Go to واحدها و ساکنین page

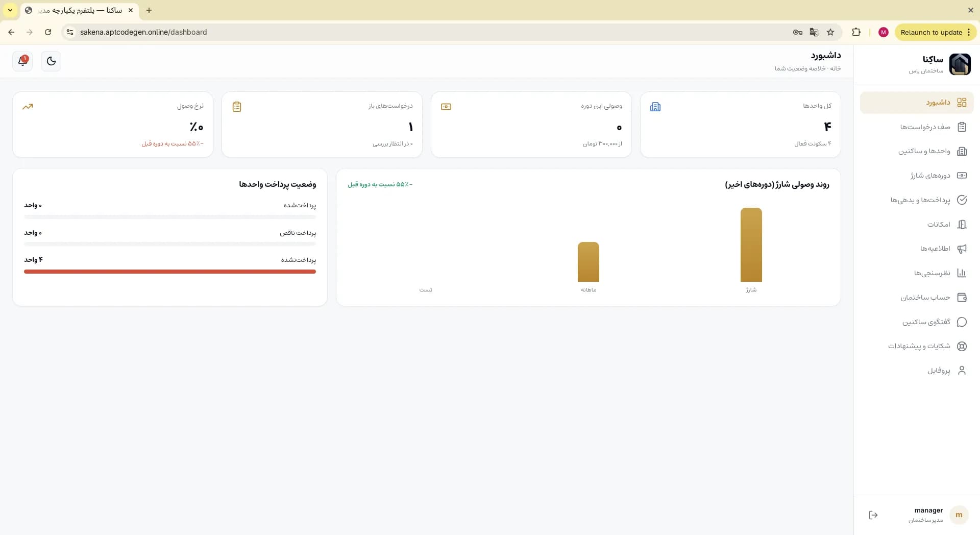click(x=917, y=151)
